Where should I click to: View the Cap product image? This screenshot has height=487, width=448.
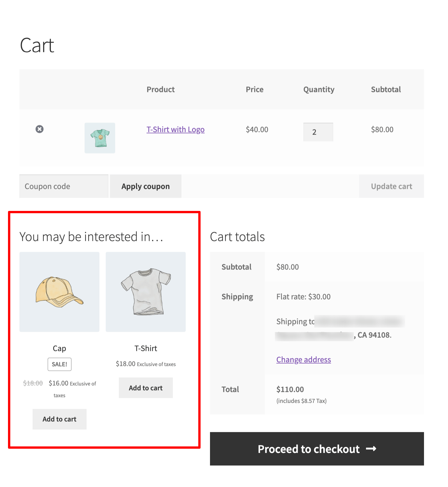pyautogui.click(x=59, y=292)
